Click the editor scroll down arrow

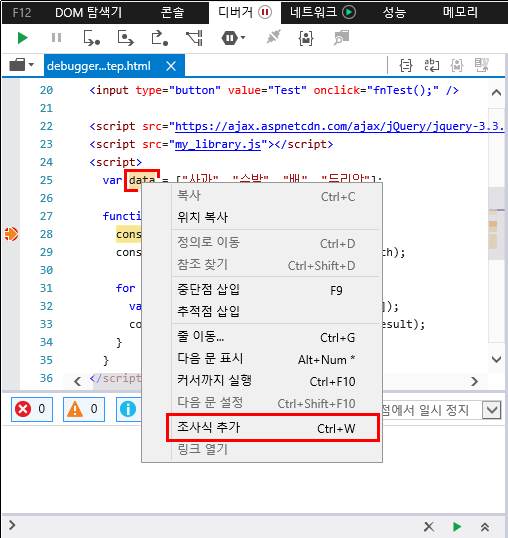tap(496, 359)
